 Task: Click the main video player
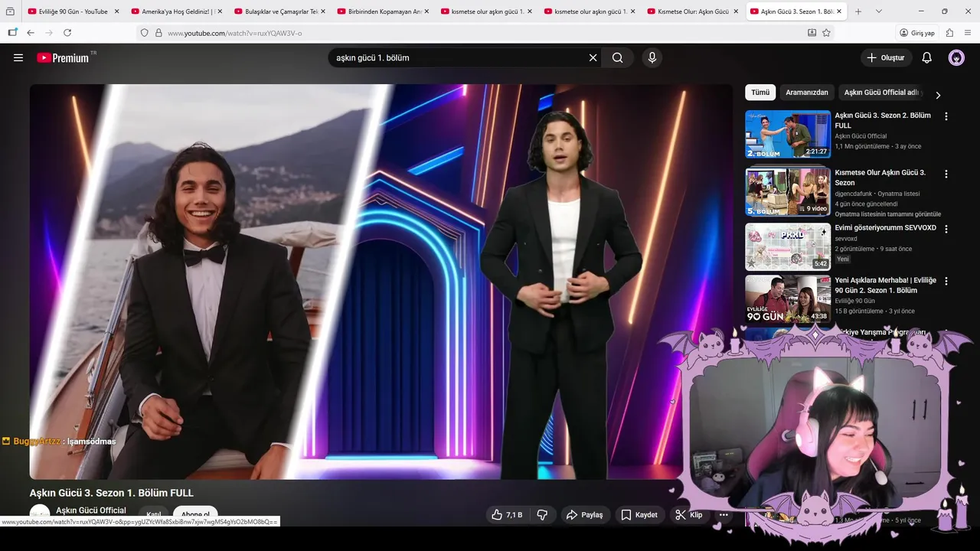381,282
